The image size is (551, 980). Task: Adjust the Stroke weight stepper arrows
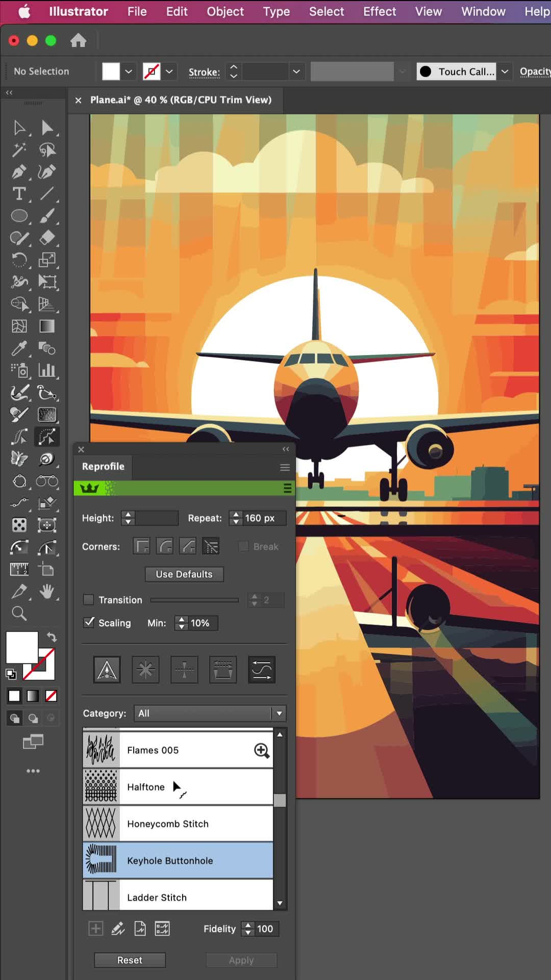pos(234,71)
